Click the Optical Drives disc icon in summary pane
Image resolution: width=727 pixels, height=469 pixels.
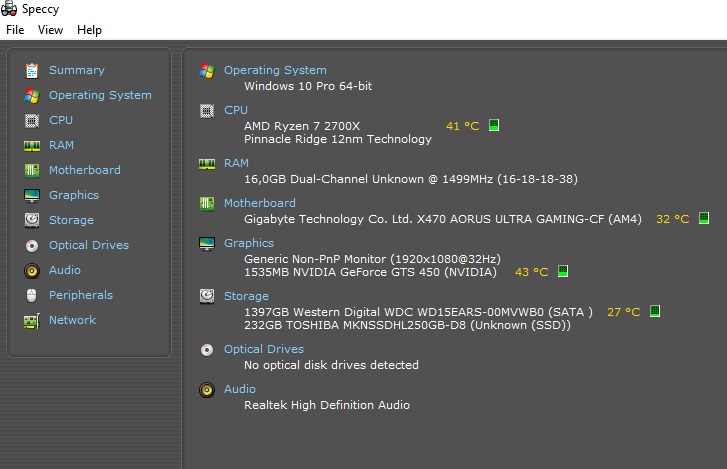pyautogui.click(x=207, y=350)
